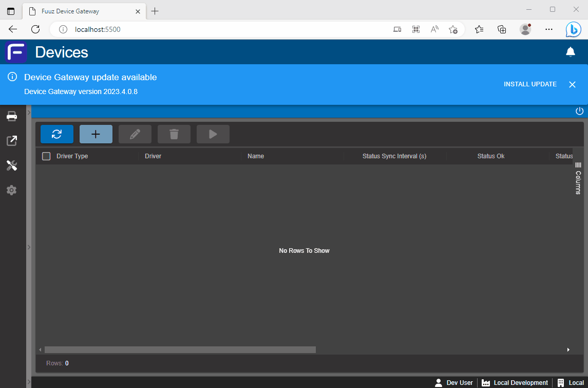The width and height of the screenshot is (588, 388).
Task: Add this page to favorites star
Action: pos(453,29)
